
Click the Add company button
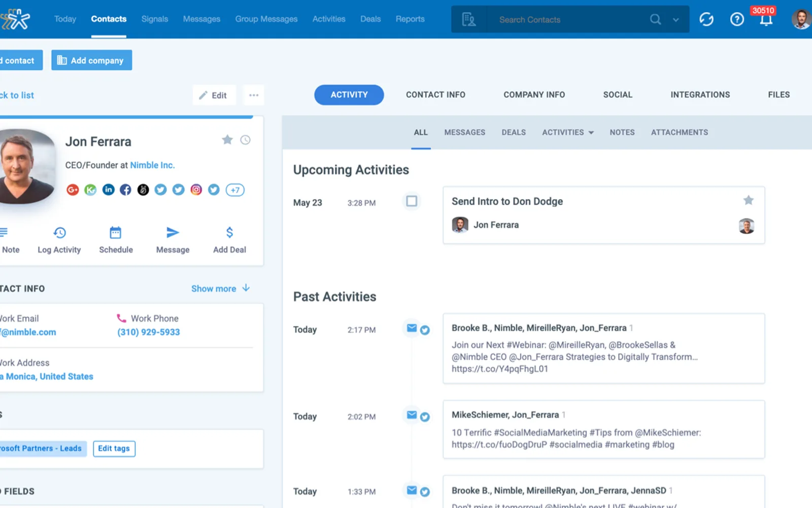[x=91, y=60]
